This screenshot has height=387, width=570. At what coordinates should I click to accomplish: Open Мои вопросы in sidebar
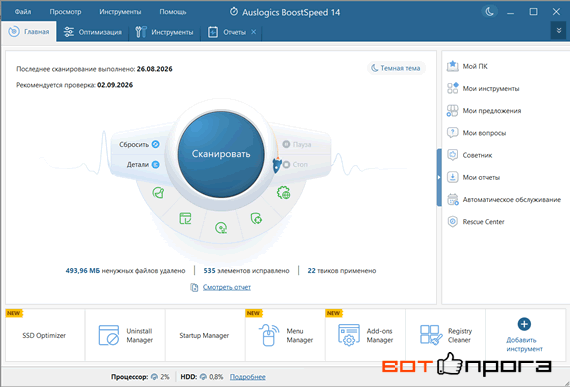476,133
